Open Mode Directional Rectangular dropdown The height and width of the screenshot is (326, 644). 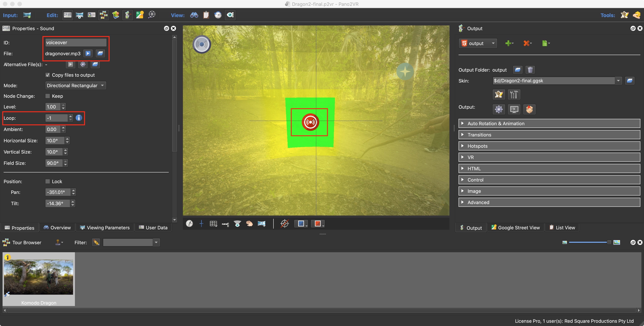coord(75,86)
